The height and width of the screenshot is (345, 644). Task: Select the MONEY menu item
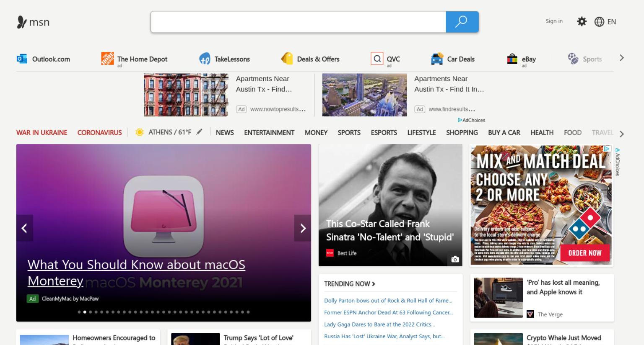click(x=316, y=133)
